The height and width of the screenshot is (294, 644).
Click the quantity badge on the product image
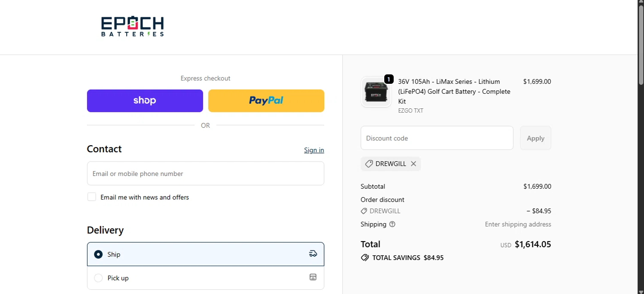coord(389,79)
